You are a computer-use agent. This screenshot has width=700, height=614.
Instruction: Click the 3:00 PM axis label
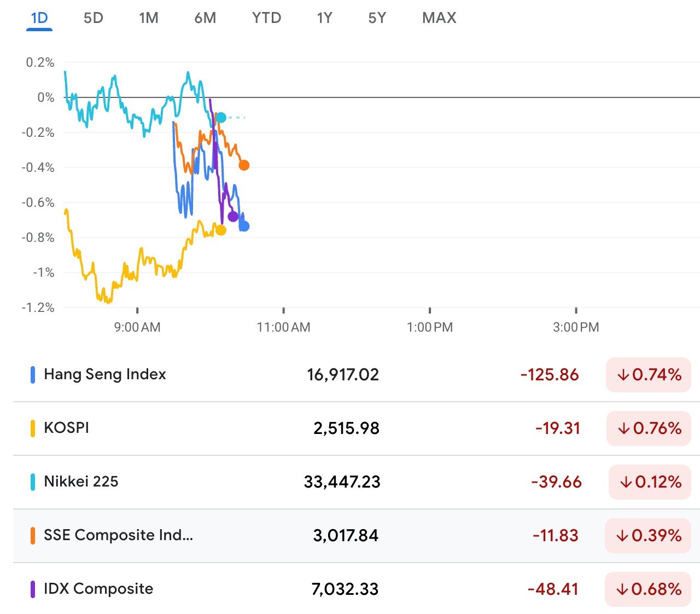(x=576, y=328)
